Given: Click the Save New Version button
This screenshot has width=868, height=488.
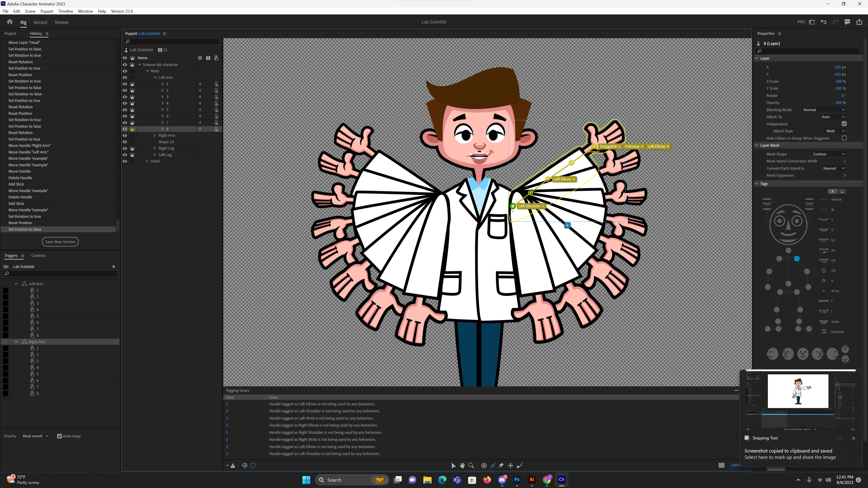Looking at the screenshot, I should (x=60, y=242).
